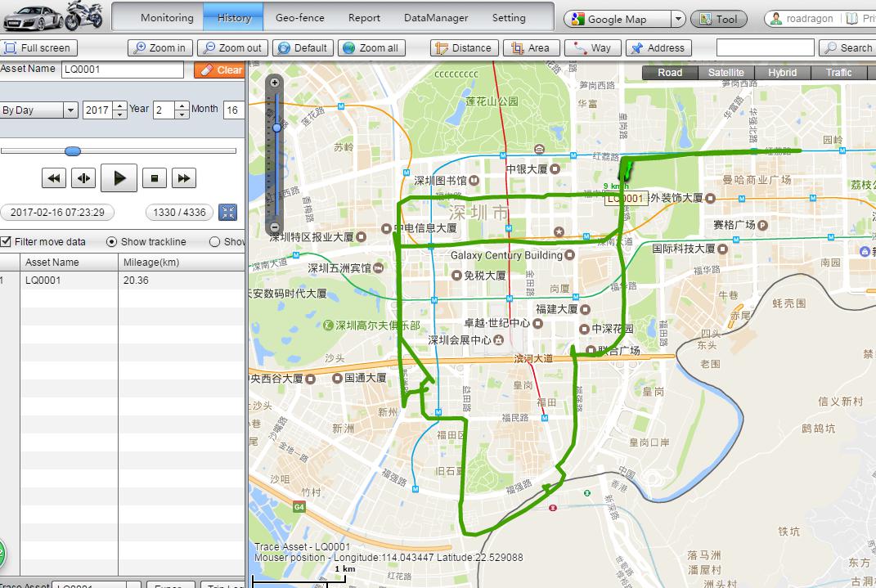Increase the month with the up arrow
Screen dimensions: 876x588
[182, 105]
